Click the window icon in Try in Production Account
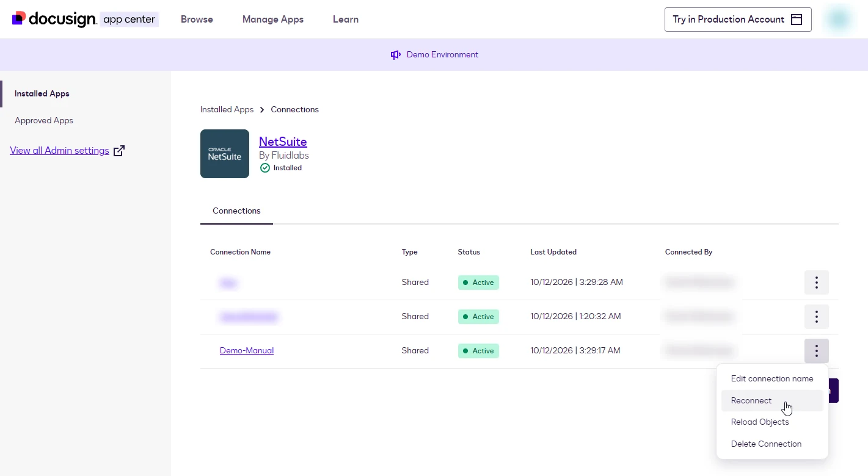Image resolution: width=868 pixels, height=476 pixels. click(x=797, y=20)
